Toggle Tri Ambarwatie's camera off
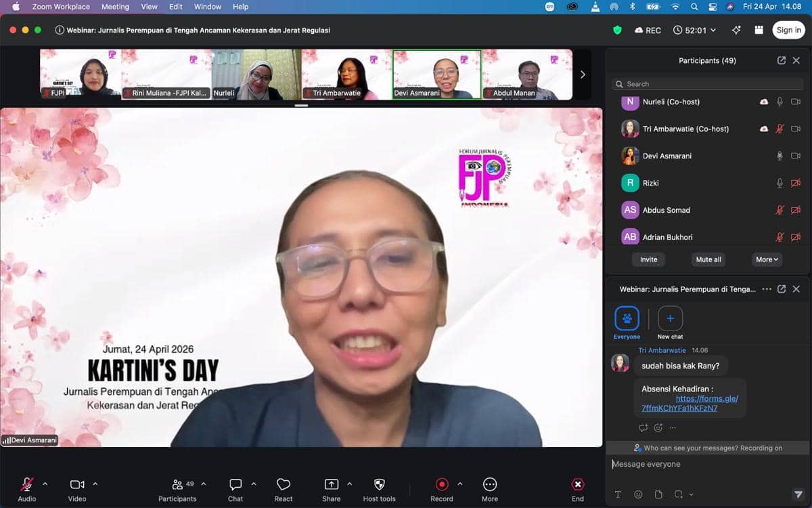This screenshot has width=812, height=508. (796, 129)
